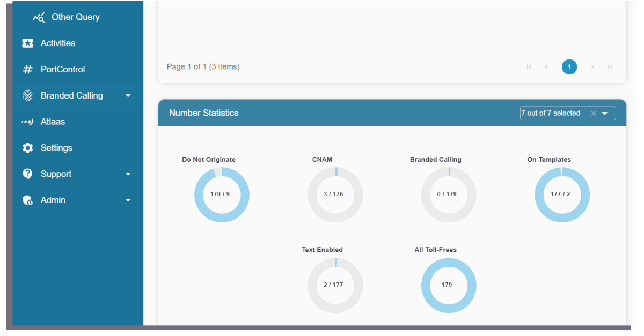644x336 pixels.
Task: Open PortControl via the hash icon
Action: [27, 69]
